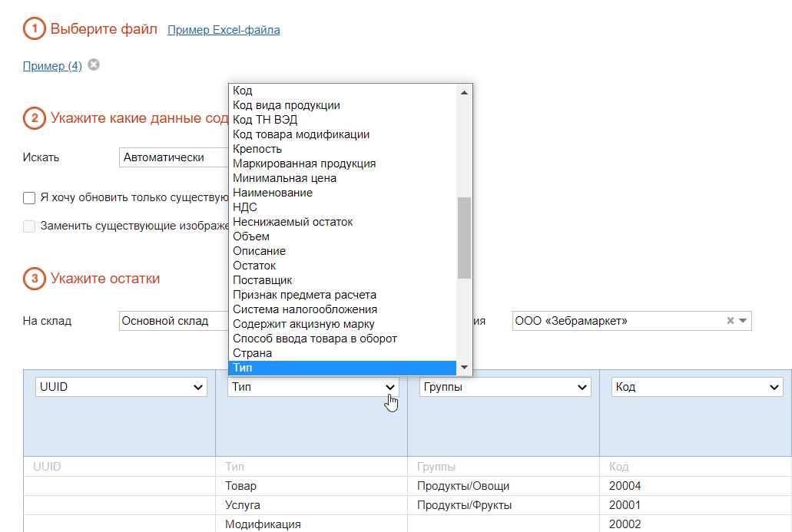Select Наименование in the dropdown list
The image size is (792, 532).
[x=273, y=193]
